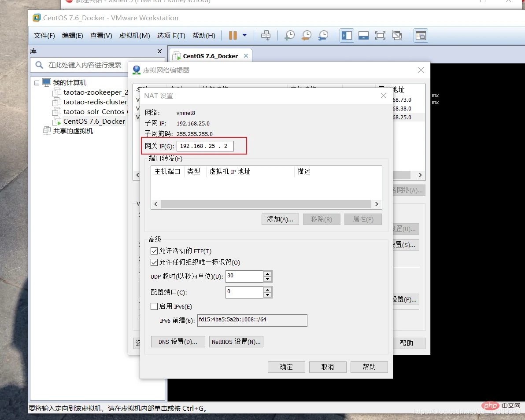
Task: Click the console view toolbar icon
Action: click(x=421, y=36)
